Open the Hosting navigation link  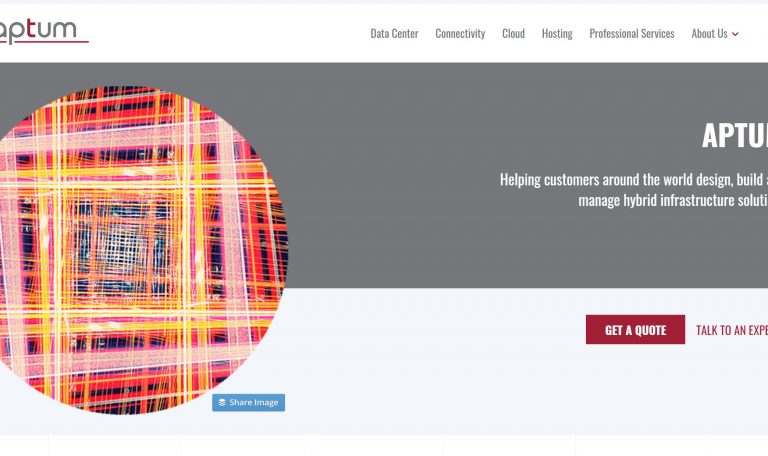click(557, 34)
